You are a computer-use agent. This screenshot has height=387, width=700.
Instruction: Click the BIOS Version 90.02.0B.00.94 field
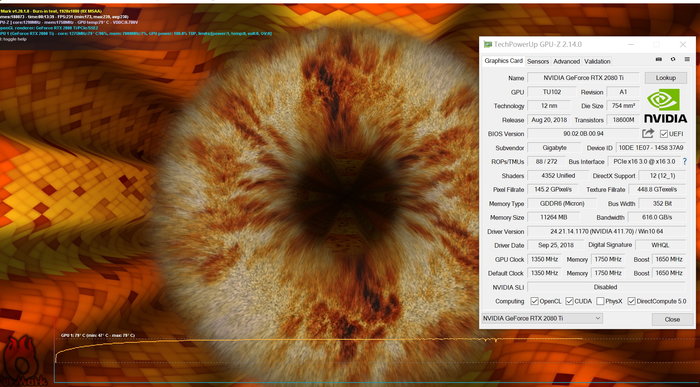[583, 133]
